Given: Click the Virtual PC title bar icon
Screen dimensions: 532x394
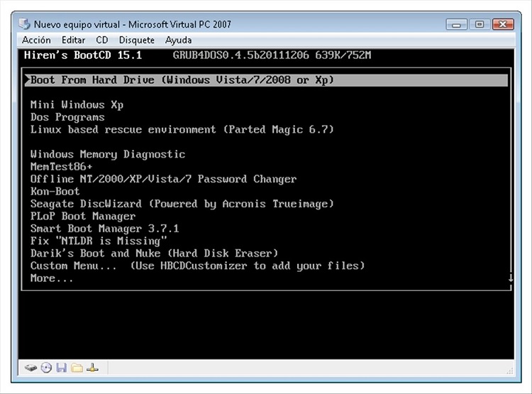Looking at the screenshot, I should click(26, 23).
